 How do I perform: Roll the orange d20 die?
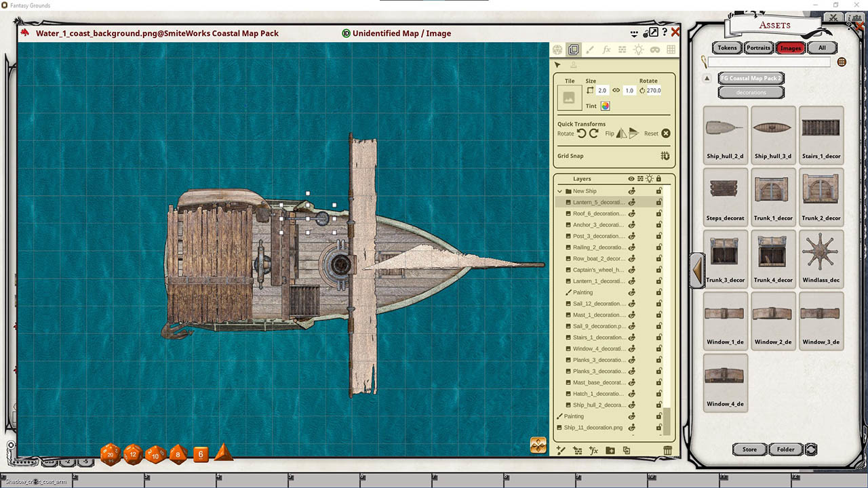tap(110, 454)
